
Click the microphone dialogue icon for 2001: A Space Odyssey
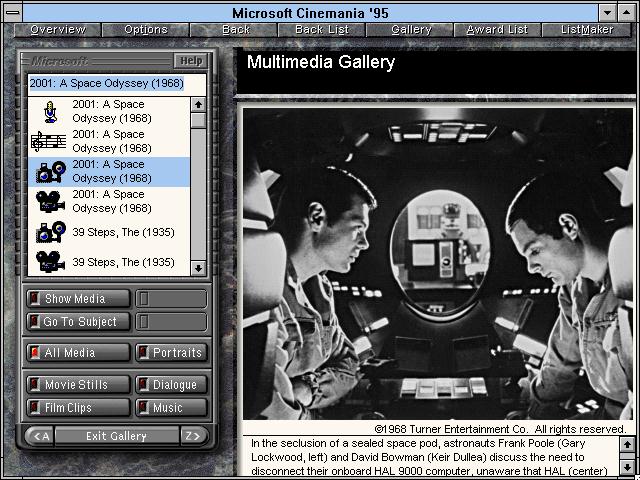[50, 112]
